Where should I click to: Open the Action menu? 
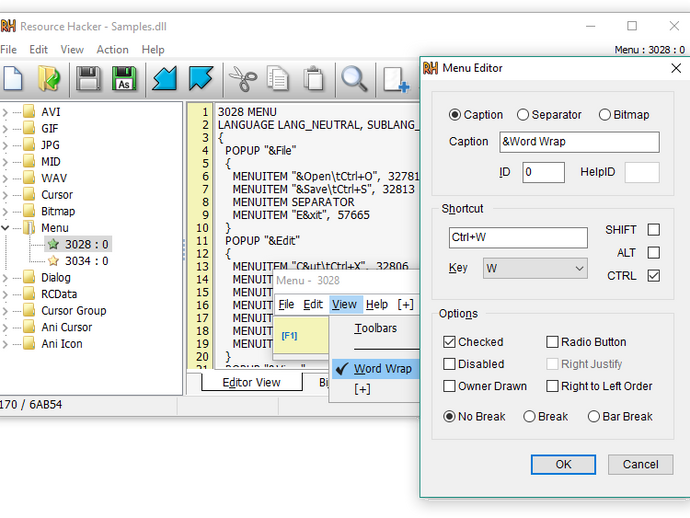[113, 49]
